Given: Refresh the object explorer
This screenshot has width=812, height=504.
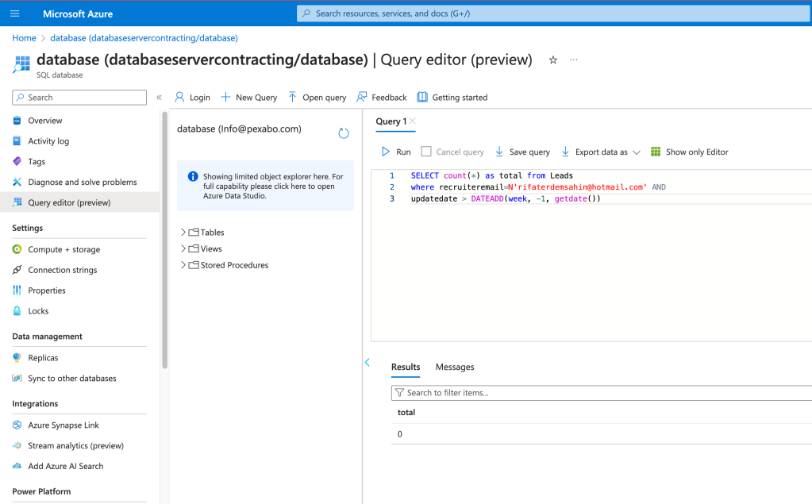Looking at the screenshot, I should pos(344,133).
